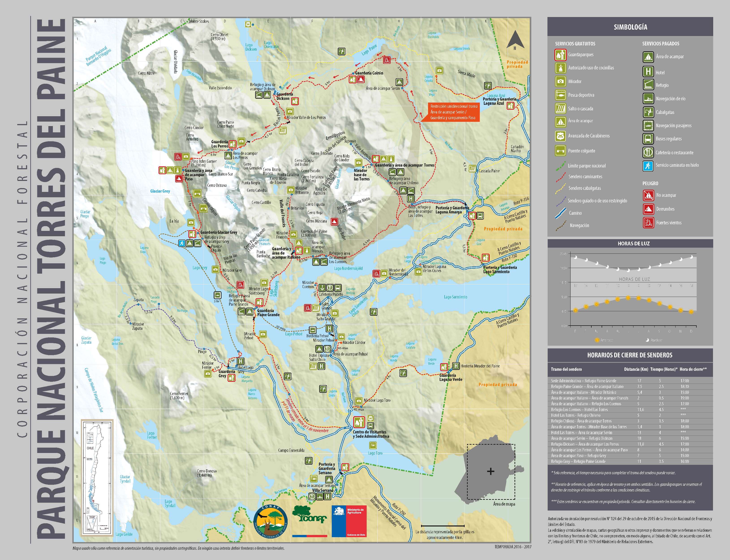Click the HORARIOS DE CIERRE DE SENDEROS header
This screenshot has height=560, width=730.
pyautogui.click(x=630, y=355)
